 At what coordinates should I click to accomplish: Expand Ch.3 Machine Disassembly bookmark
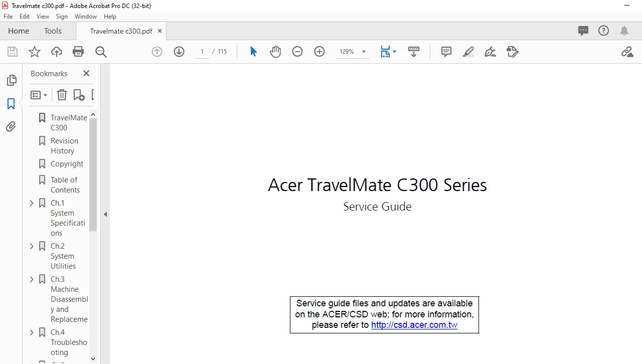tap(32, 279)
